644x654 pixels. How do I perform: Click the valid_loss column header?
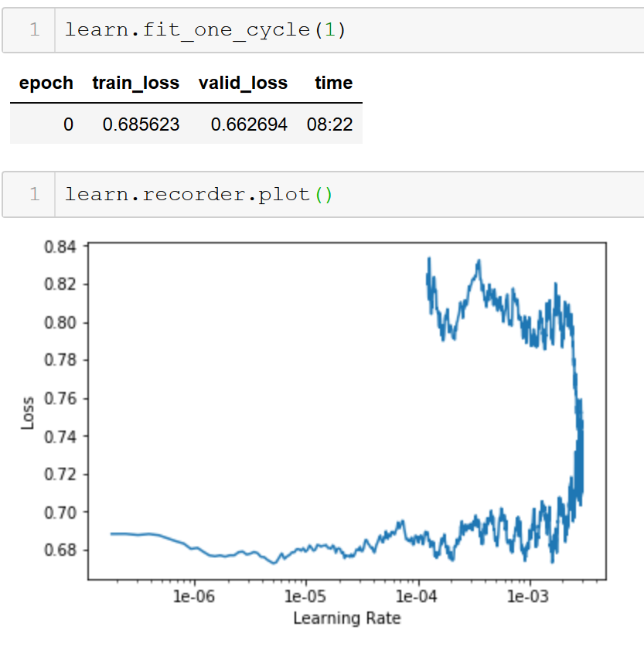[x=244, y=83]
